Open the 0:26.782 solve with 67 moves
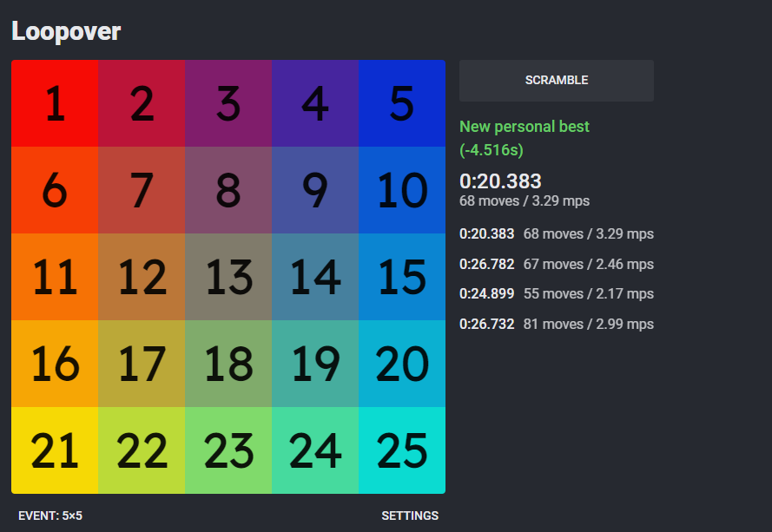This screenshot has height=532, width=772. tap(557, 265)
